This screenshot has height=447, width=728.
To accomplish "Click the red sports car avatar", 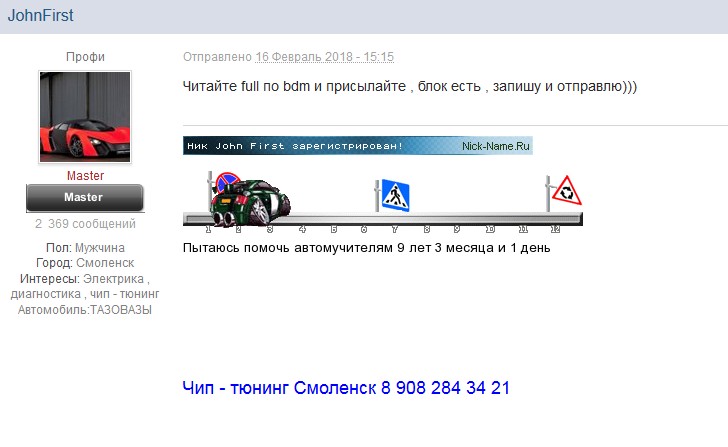I will pos(85,117).
